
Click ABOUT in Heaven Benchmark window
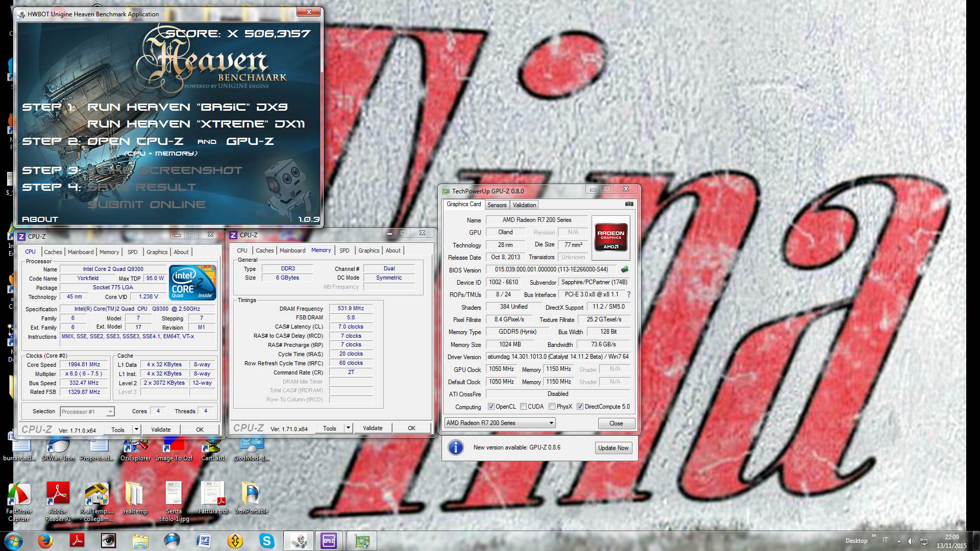[x=40, y=219]
